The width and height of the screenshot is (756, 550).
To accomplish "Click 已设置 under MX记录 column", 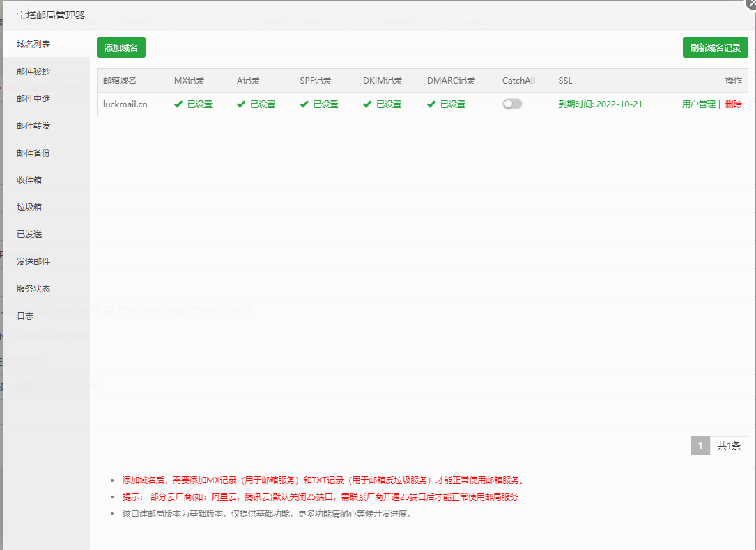I will (x=200, y=104).
